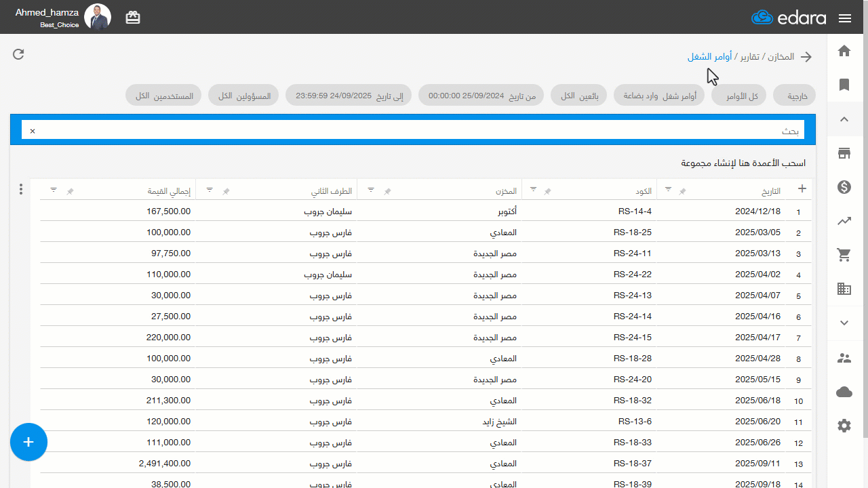Open the finance dollar sidebar icon
Screen dimensions: 868x488
tap(844, 187)
